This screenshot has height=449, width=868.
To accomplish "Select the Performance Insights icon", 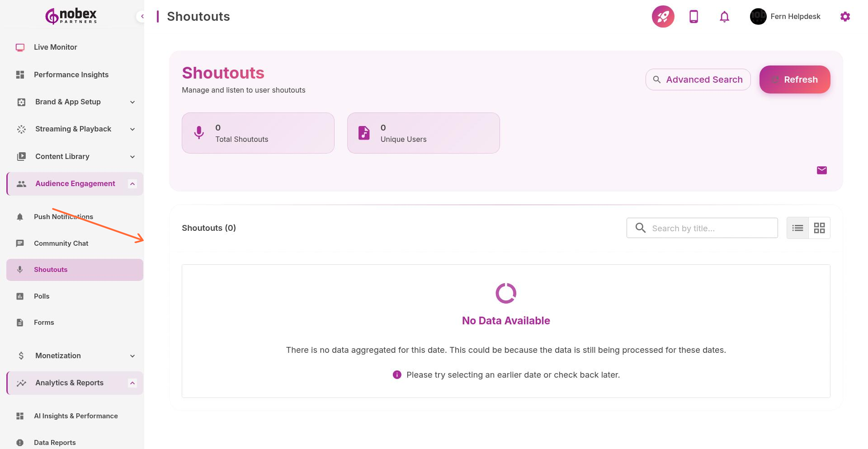I will [x=20, y=75].
